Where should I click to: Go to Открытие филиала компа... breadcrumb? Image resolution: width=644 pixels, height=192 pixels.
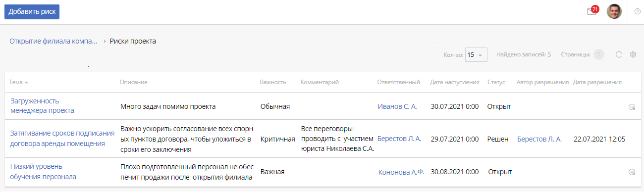[54, 41]
